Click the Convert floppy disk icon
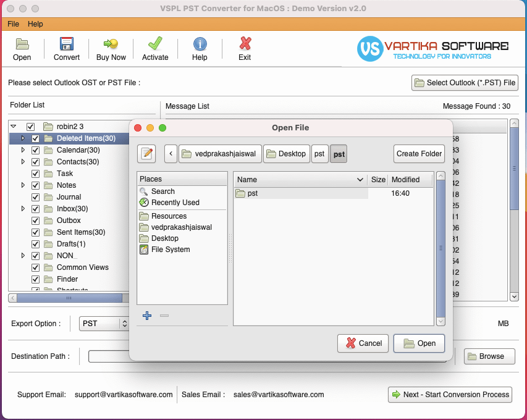527x420 pixels. 67,44
